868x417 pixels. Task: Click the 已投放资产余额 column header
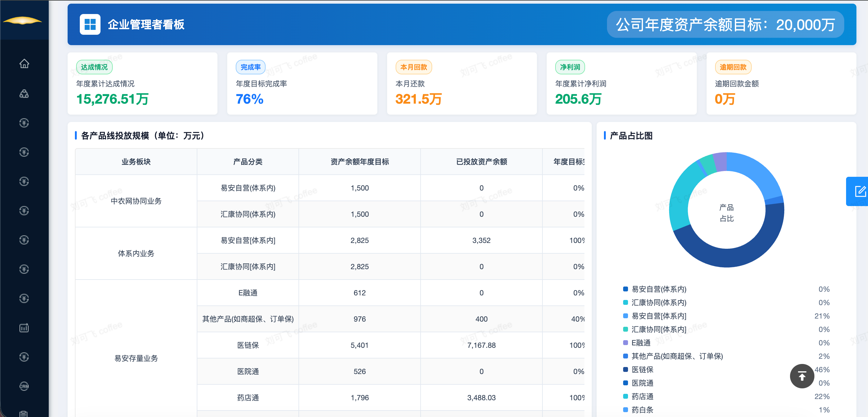tap(482, 162)
